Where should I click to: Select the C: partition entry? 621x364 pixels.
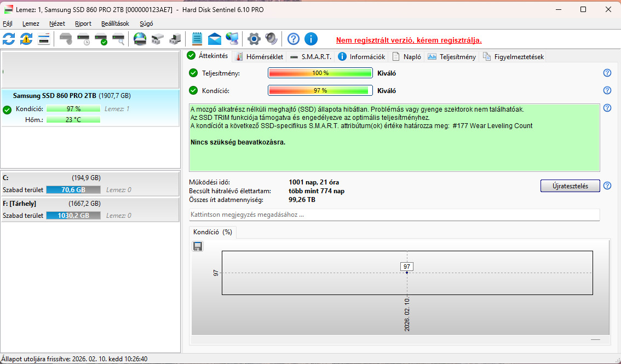point(90,184)
